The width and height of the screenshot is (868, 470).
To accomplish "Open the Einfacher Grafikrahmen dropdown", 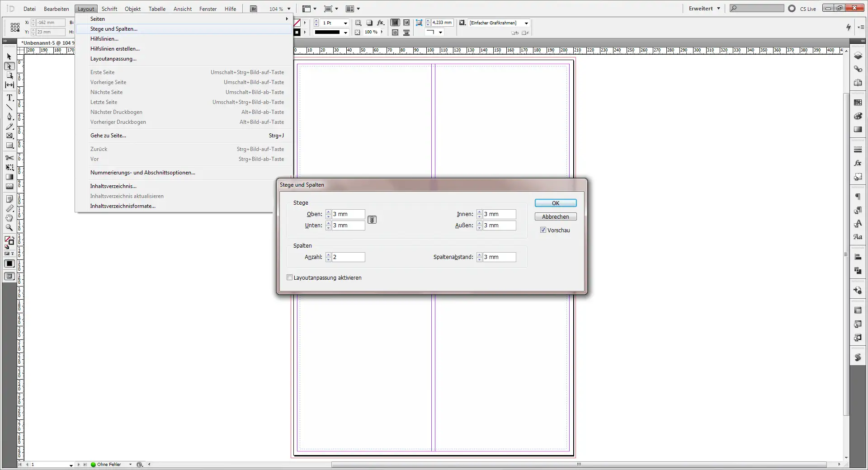I will tap(526, 23).
